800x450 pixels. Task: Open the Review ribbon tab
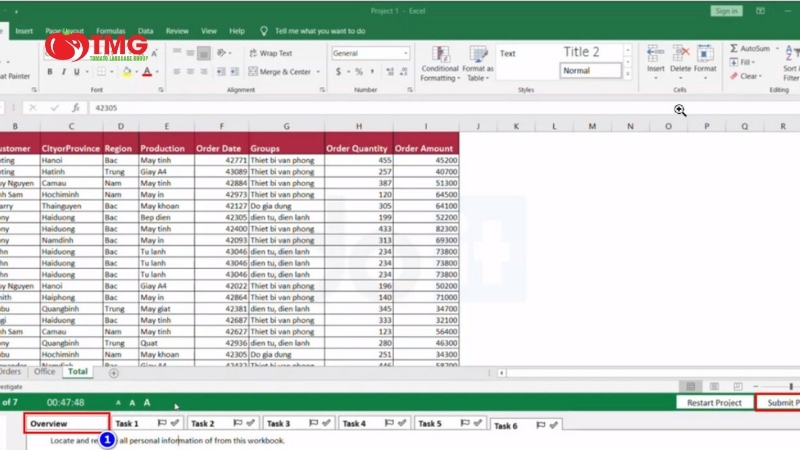tap(177, 31)
